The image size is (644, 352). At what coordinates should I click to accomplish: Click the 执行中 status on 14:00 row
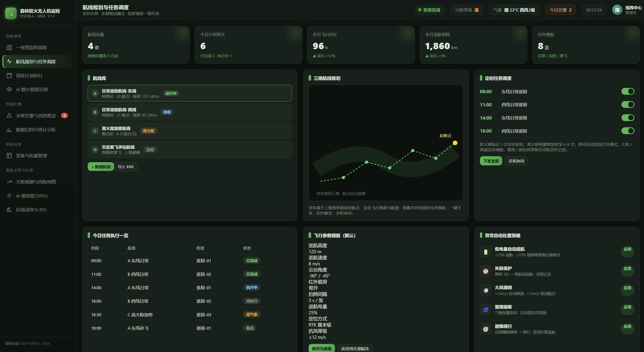[x=252, y=288]
